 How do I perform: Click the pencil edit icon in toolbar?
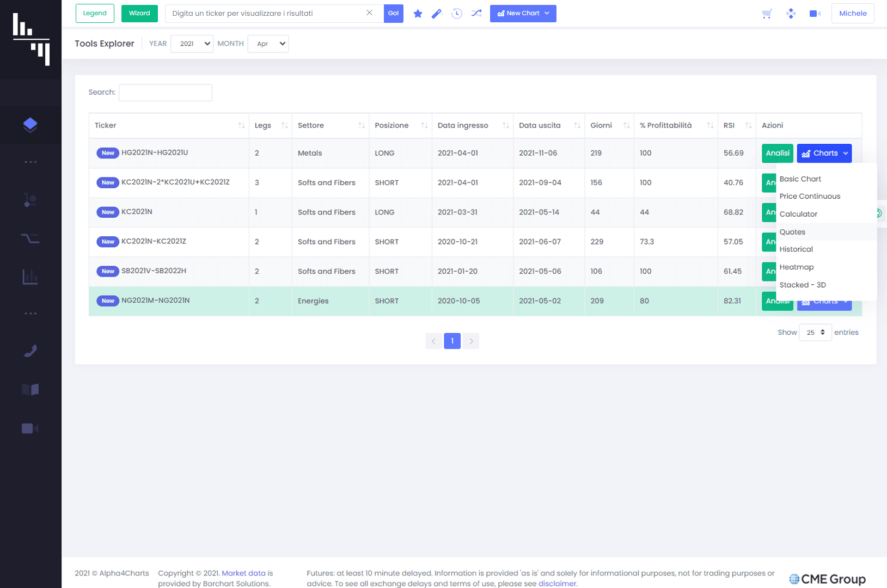tap(437, 14)
